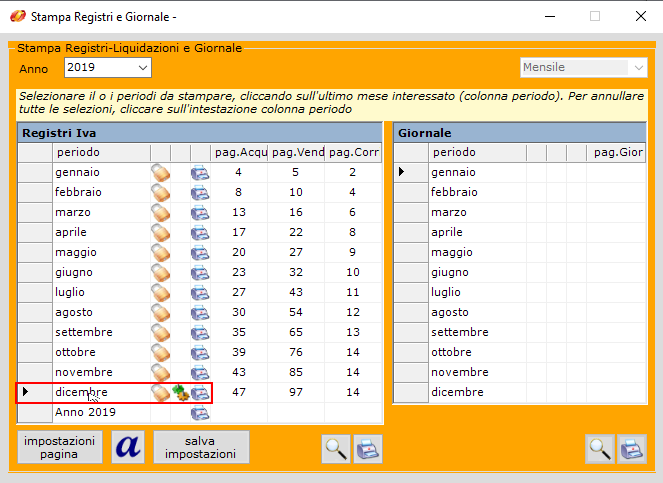Viewport: 663px width, 483px height.
Task: Click the printer icon in the Anno 2019 row
Action: [x=201, y=412]
